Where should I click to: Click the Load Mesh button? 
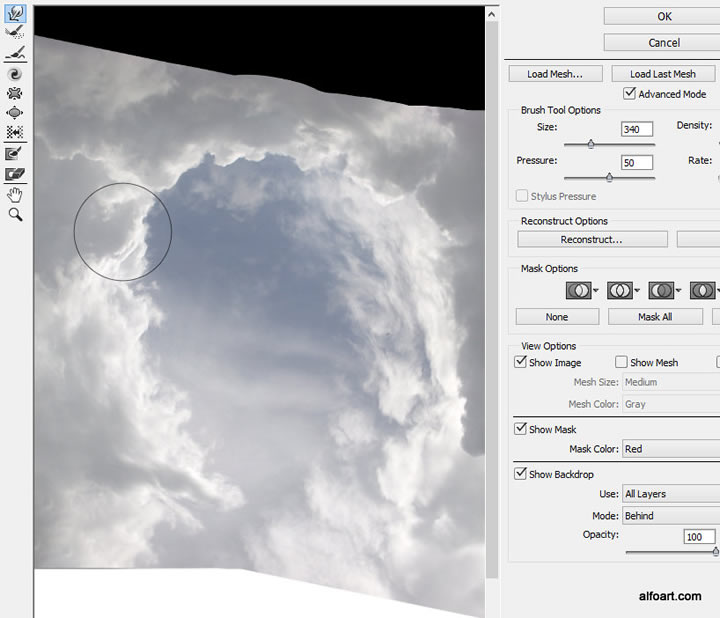coord(555,74)
